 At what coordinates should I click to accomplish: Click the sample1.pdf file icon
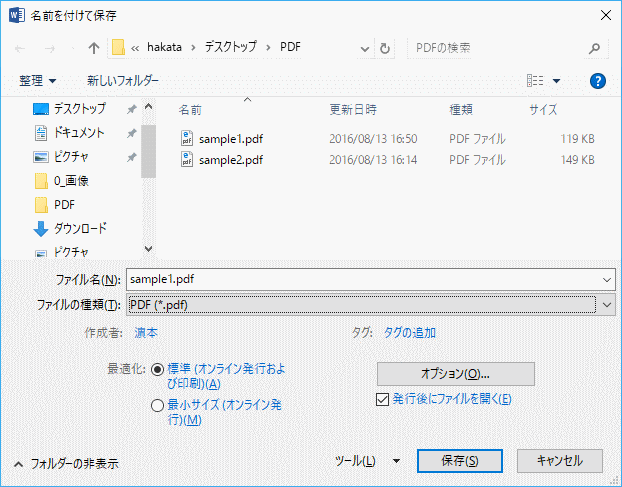click(x=187, y=138)
